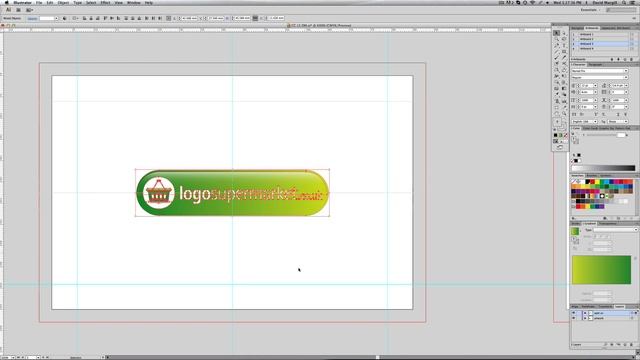Select the Magic Wand tool
This screenshot has width=640, height=360.
tap(556, 39)
